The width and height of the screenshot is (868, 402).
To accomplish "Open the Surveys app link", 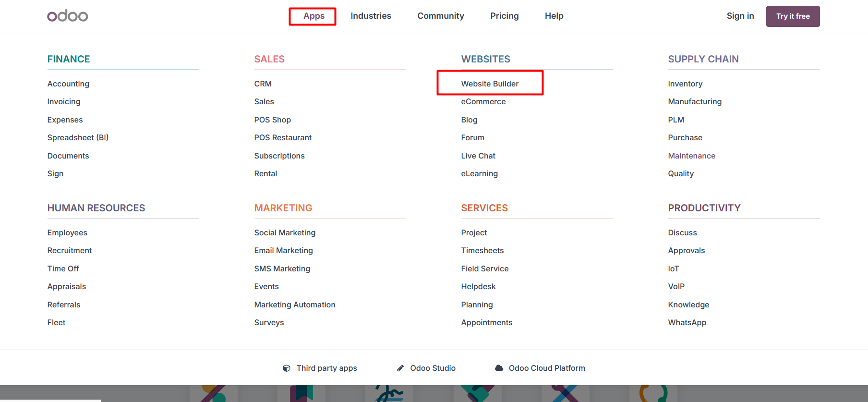I will (269, 323).
